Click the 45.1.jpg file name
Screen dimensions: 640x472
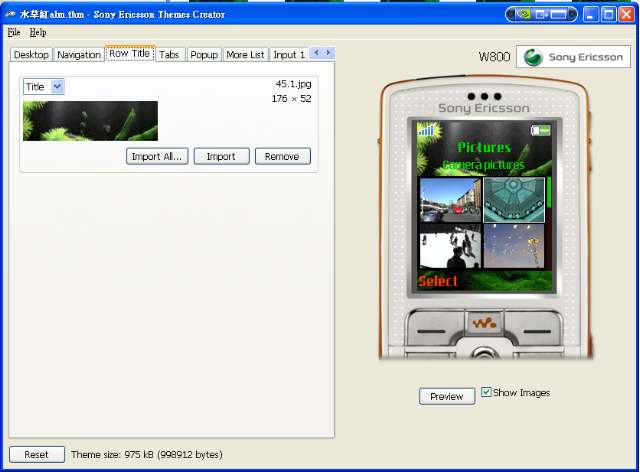[293, 84]
